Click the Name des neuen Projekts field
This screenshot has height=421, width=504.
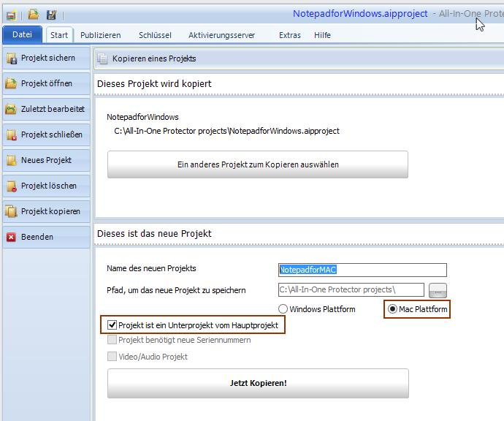point(362,270)
